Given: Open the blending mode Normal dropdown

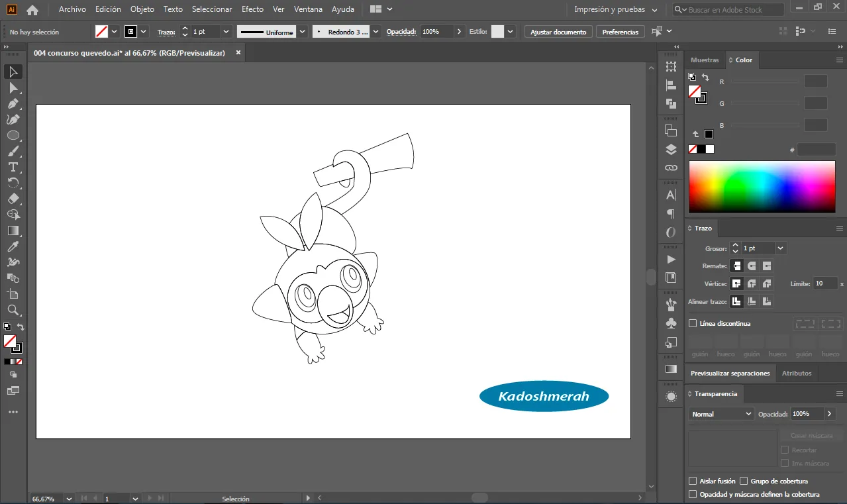Looking at the screenshot, I should [721, 414].
